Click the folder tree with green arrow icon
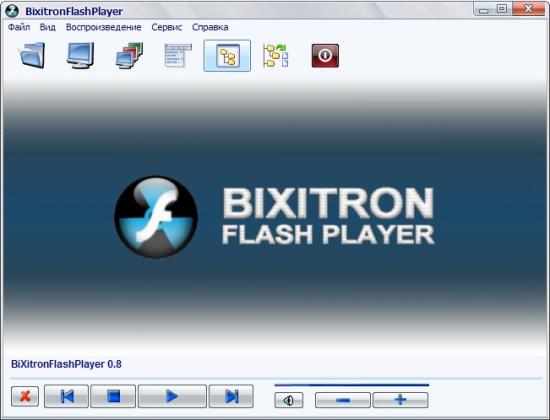Screen dimensions: 550x420 coord(276,55)
